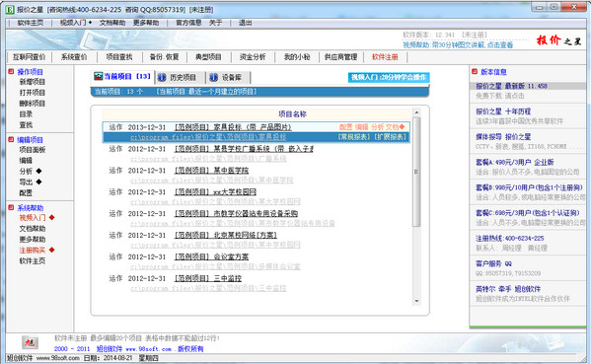Open project 三中监控

[207, 278]
